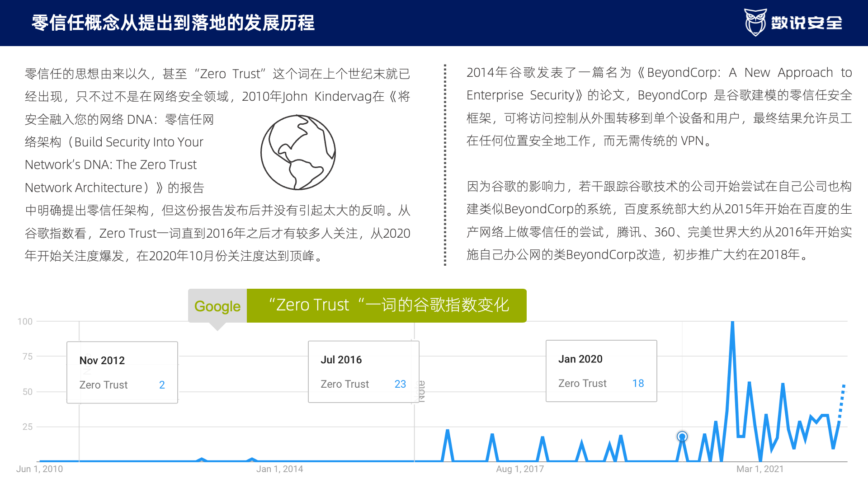Screen dimensions: 868x488
Task: Select the Jan 2020 tooltip card
Action: click(601, 371)
